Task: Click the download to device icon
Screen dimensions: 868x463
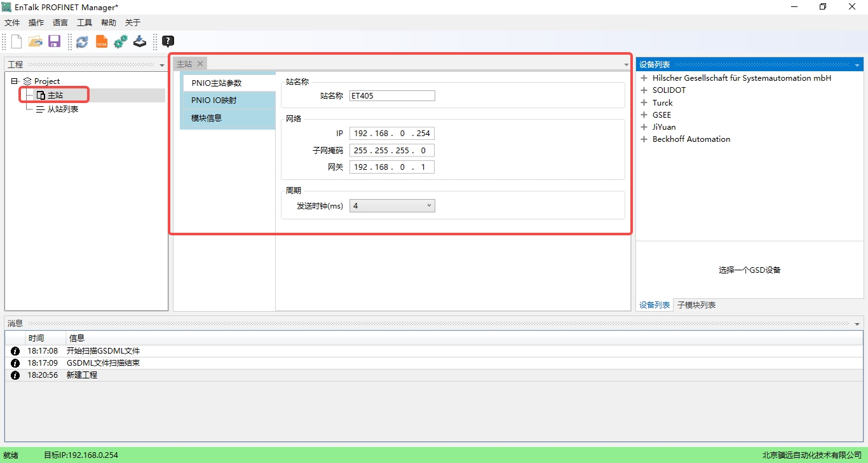Action: tap(140, 42)
